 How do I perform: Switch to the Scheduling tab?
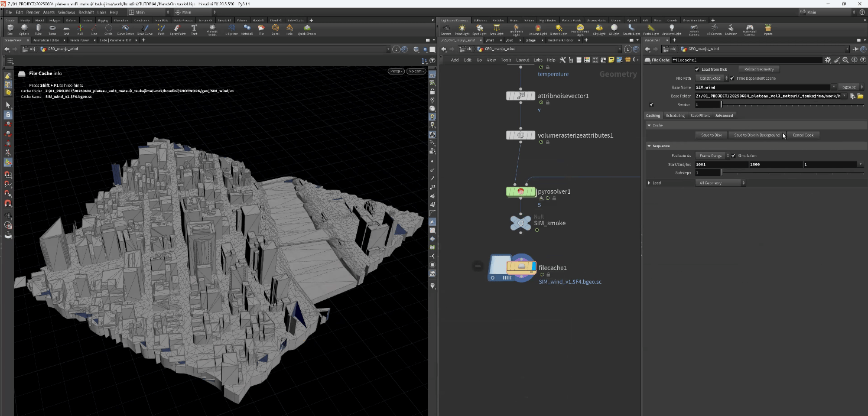[675, 116]
